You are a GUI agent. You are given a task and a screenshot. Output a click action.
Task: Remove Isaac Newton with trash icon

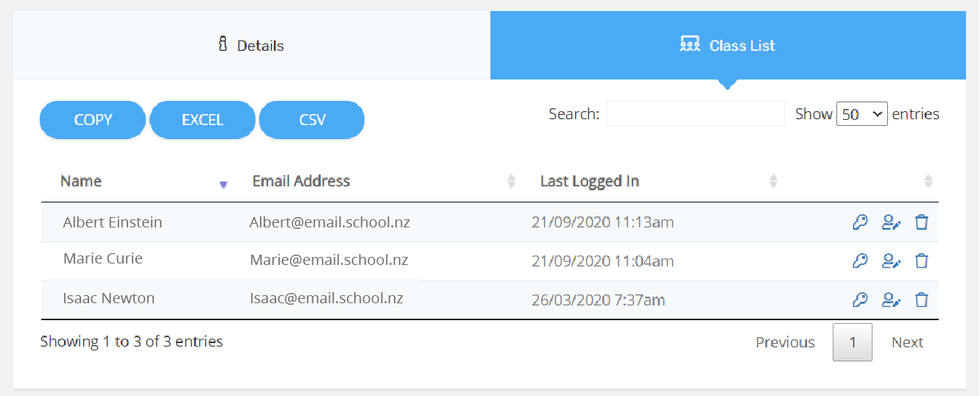(921, 300)
